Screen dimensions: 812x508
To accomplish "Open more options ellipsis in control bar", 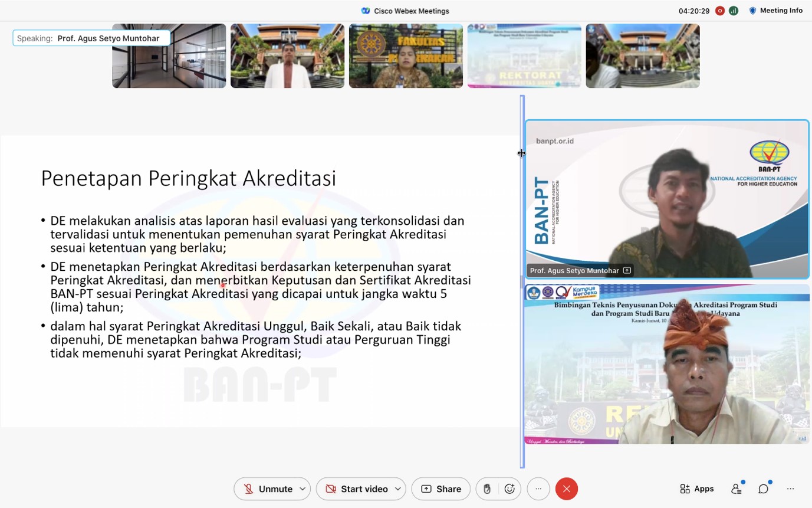I will [538, 489].
